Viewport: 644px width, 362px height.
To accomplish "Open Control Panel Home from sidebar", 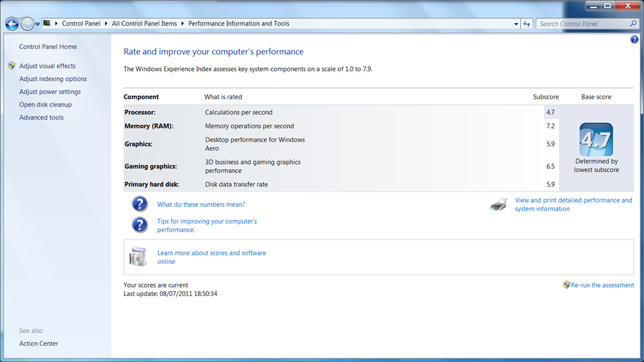I will 48,47.
